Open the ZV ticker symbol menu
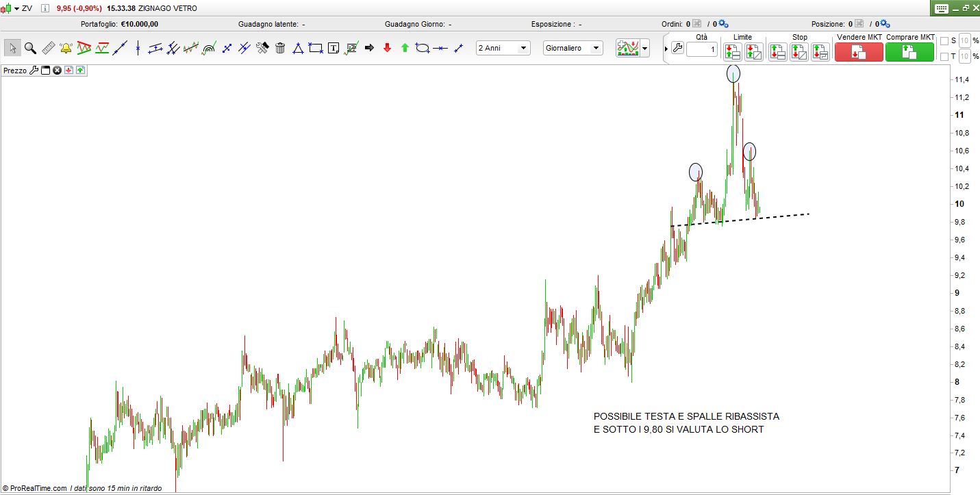Viewport: 980px width, 495px height. coord(16,8)
